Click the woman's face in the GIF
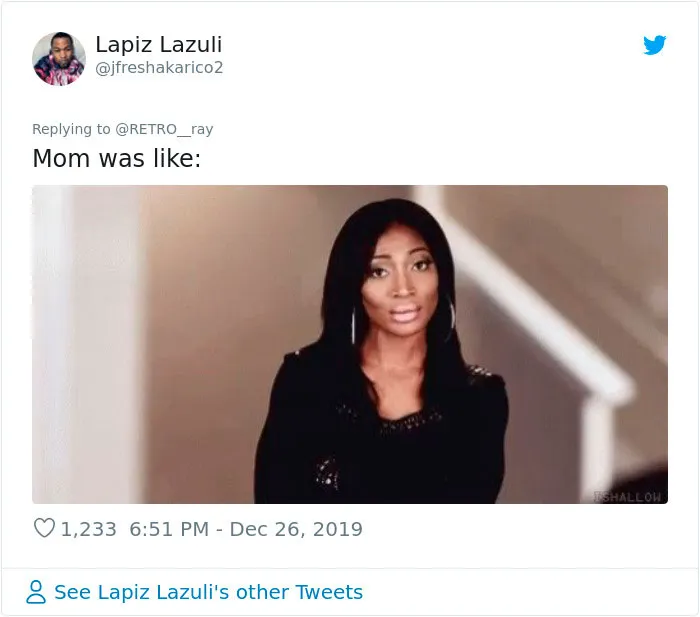Screen dimensions: 700x617 click(400, 283)
